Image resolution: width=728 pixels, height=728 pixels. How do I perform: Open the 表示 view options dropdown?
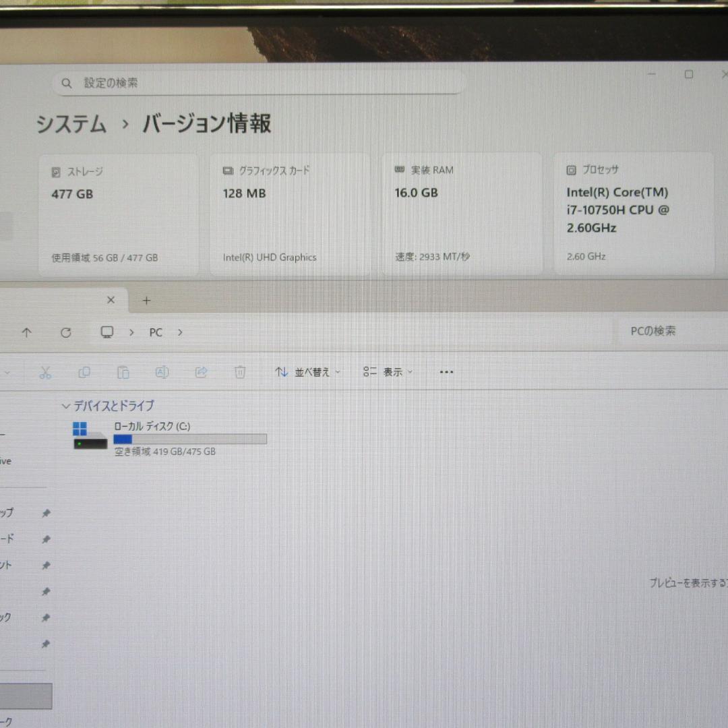click(388, 371)
